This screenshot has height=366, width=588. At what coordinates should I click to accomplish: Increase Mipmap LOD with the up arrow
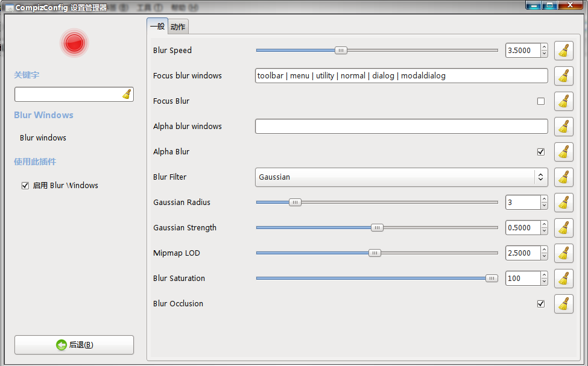pos(544,250)
